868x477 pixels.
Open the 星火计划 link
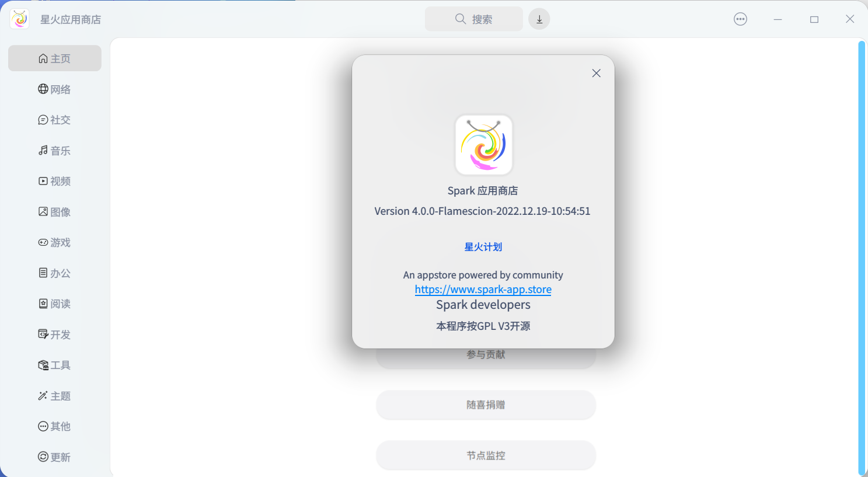click(x=483, y=246)
